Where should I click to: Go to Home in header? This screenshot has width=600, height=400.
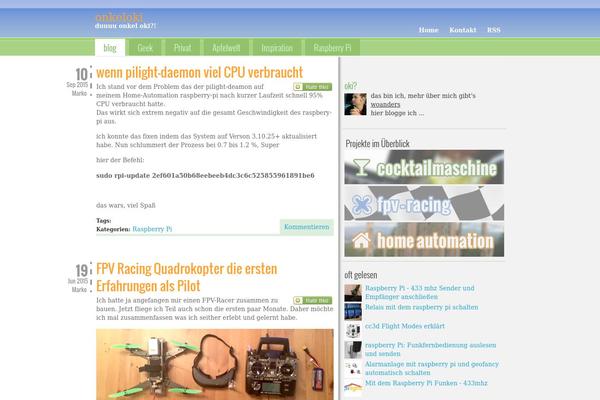click(x=428, y=30)
